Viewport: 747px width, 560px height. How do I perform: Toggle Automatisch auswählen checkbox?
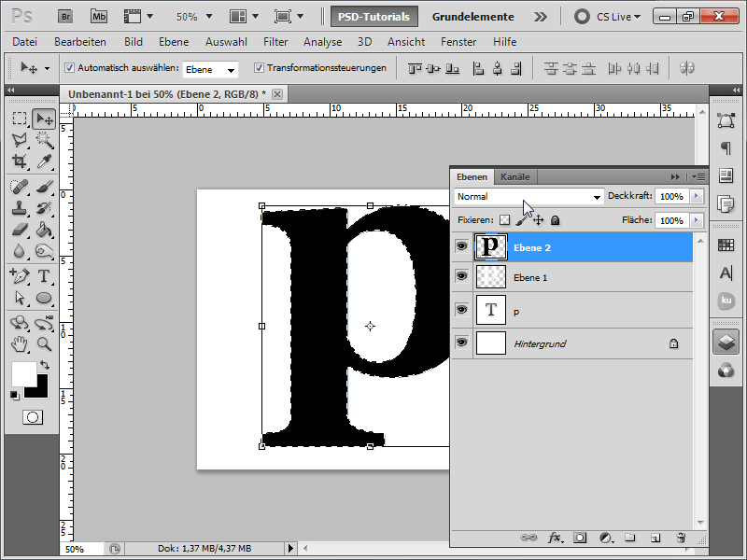coord(69,67)
